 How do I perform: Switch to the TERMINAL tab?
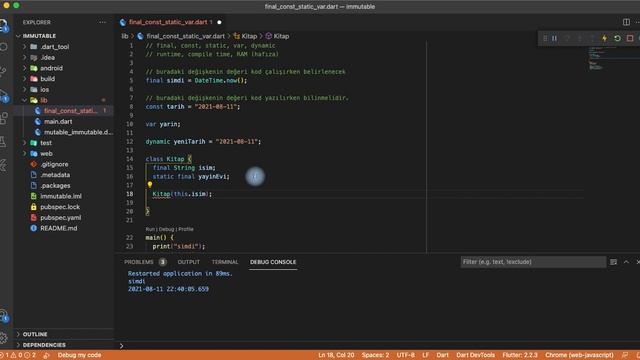click(225, 262)
